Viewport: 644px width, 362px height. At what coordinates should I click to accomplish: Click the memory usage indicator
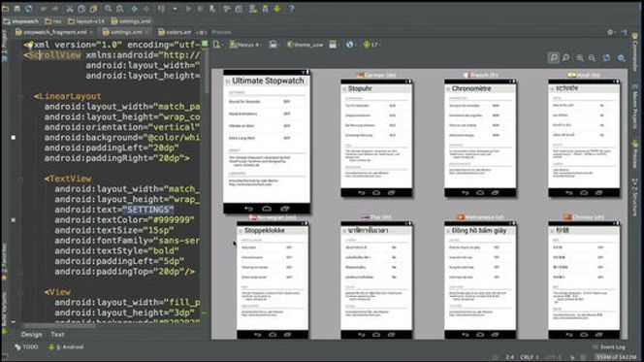pyautogui.click(x=616, y=357)
